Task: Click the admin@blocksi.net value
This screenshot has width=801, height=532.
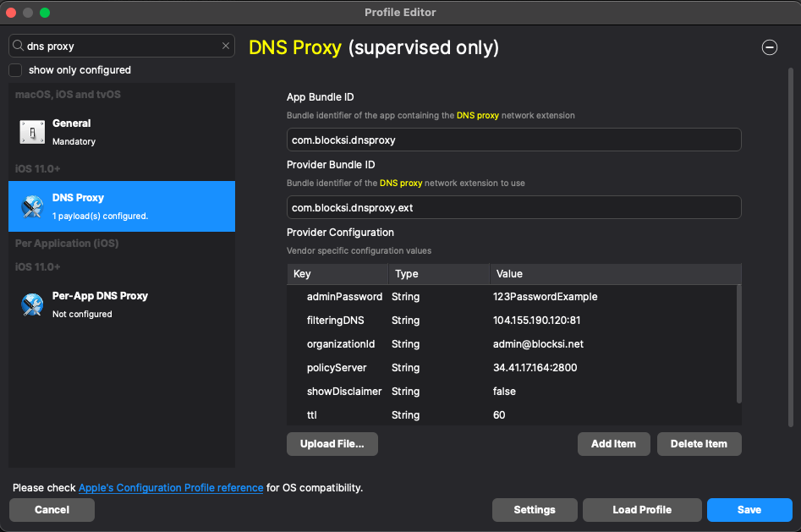Action: click(538, 344)
